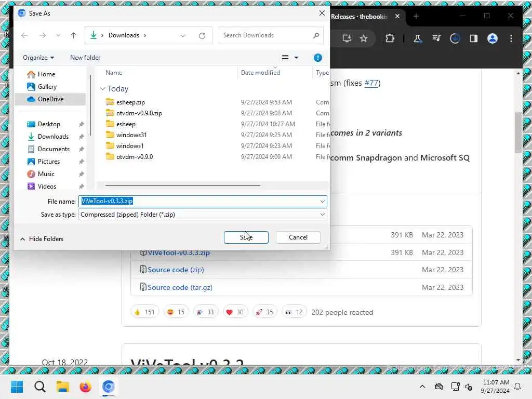Download ViVeTool-v0.3.3.zip asset link

coord(179,253)
